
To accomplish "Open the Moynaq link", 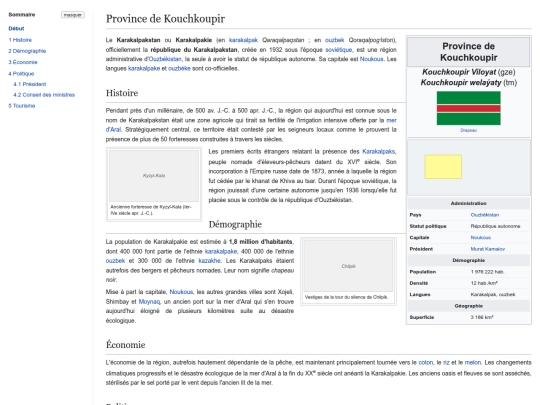I will [x=149, y=302].
